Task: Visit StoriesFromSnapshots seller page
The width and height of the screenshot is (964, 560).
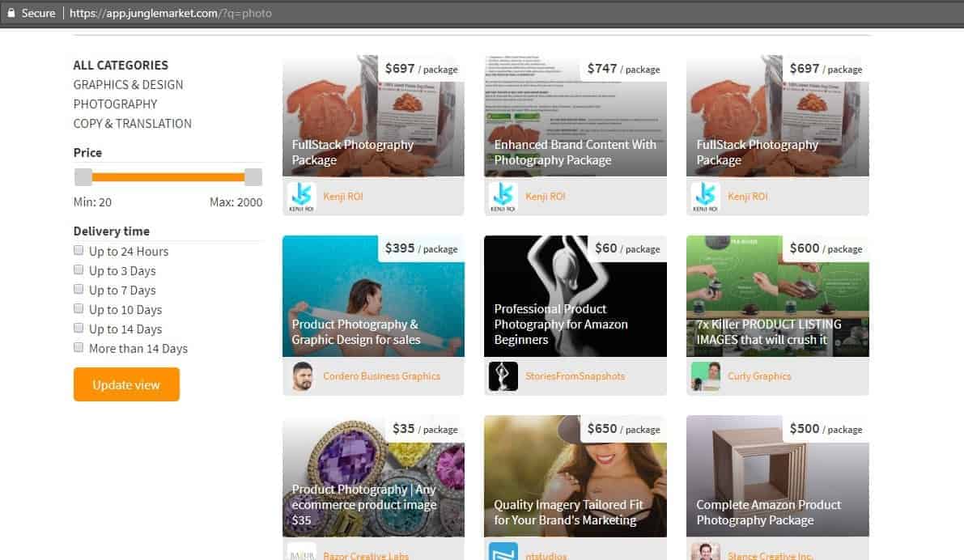Action: [x=575, y=376]
